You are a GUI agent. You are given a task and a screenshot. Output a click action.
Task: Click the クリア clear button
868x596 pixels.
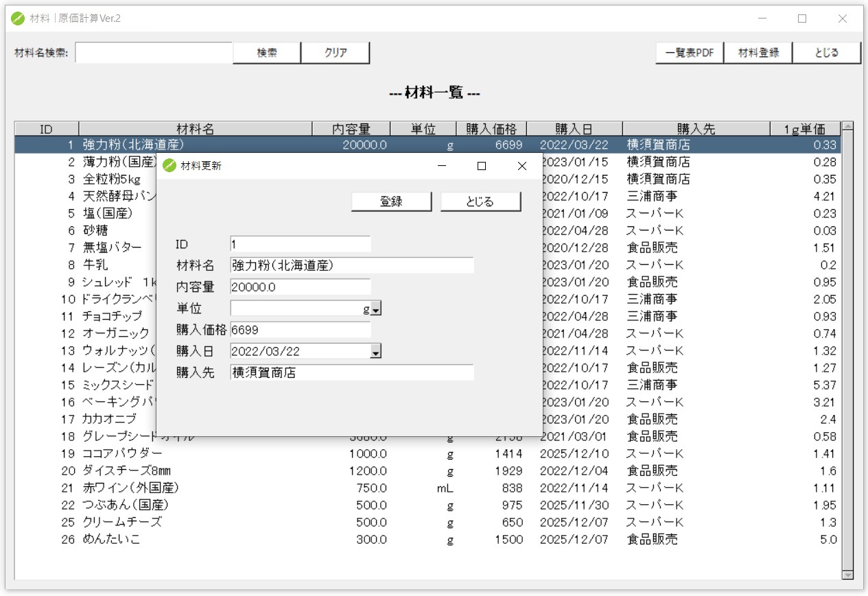pyautogui.click(x=336, y=52)
